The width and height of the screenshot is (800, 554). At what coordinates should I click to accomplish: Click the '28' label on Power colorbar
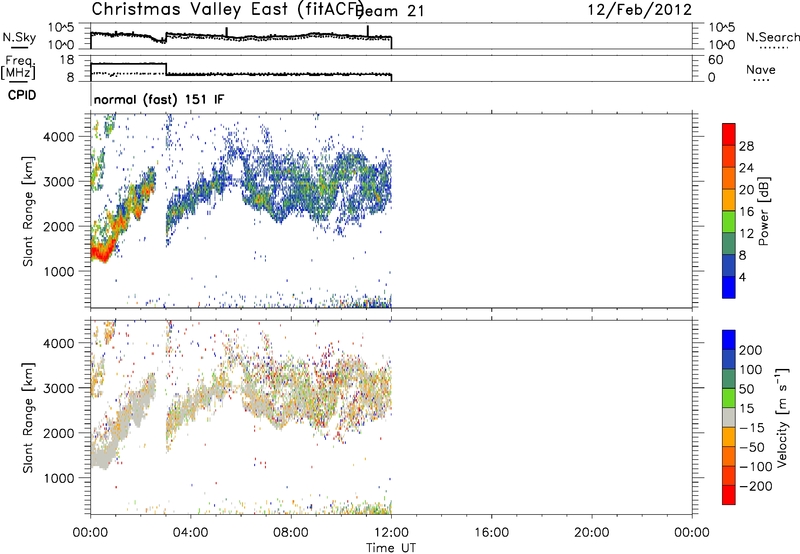746,146
